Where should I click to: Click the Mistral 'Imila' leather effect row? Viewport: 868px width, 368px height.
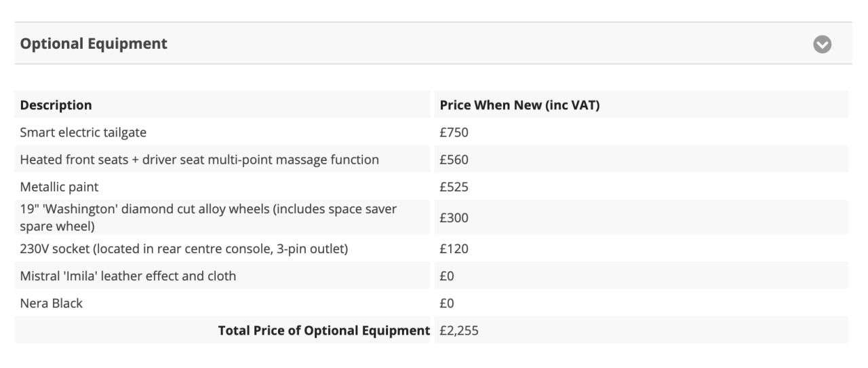pyautogui.click(x=128, y=276)
